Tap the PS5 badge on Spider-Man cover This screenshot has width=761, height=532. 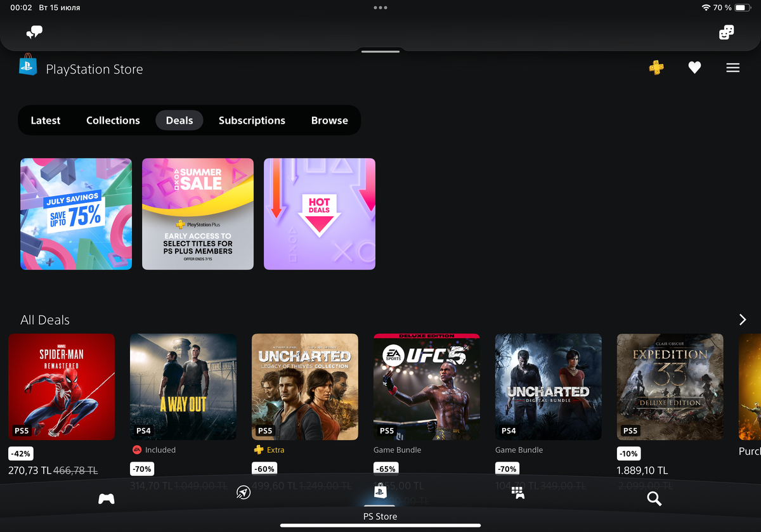[x=22, y=431]
